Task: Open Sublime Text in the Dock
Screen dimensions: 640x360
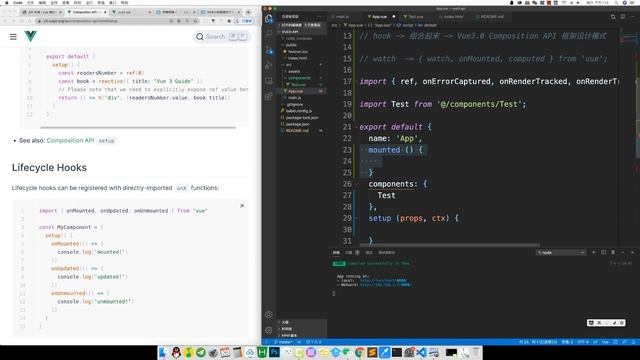Action: pyautogui.click(x=372, y=352)
